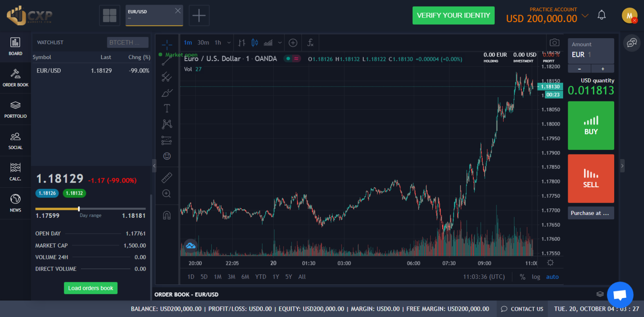The height and width of the screenshot is (317, 644).
Task: Click the green BUY button
Action: pyautogui.click(x=591, y=126)
